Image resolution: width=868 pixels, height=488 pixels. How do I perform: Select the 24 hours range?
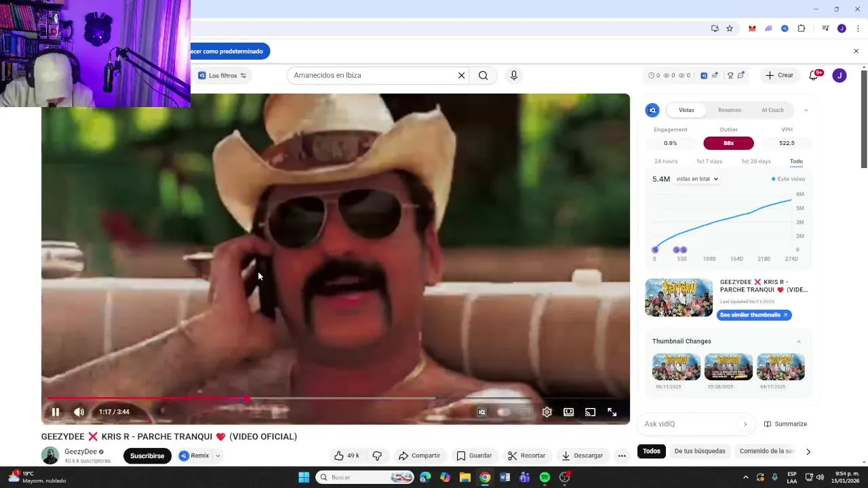click(666, 161)
